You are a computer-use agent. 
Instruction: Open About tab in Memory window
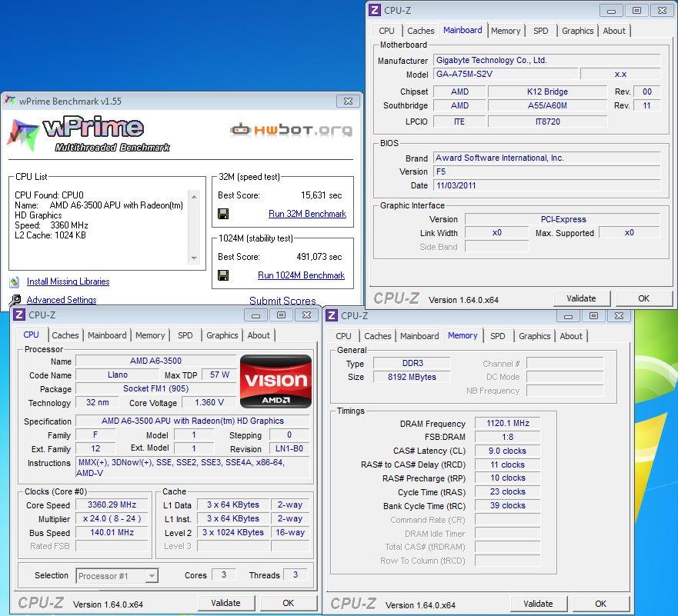pos(571,336)
